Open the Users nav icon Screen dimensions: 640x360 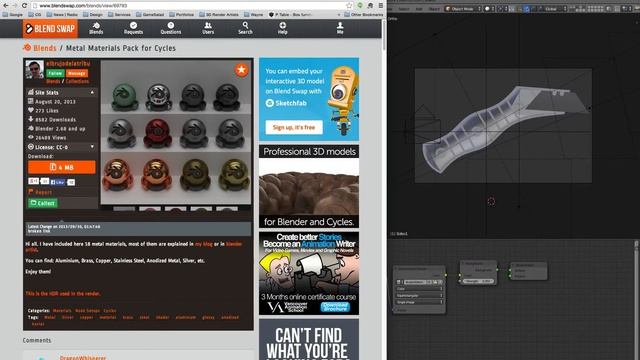coord(208,28)
